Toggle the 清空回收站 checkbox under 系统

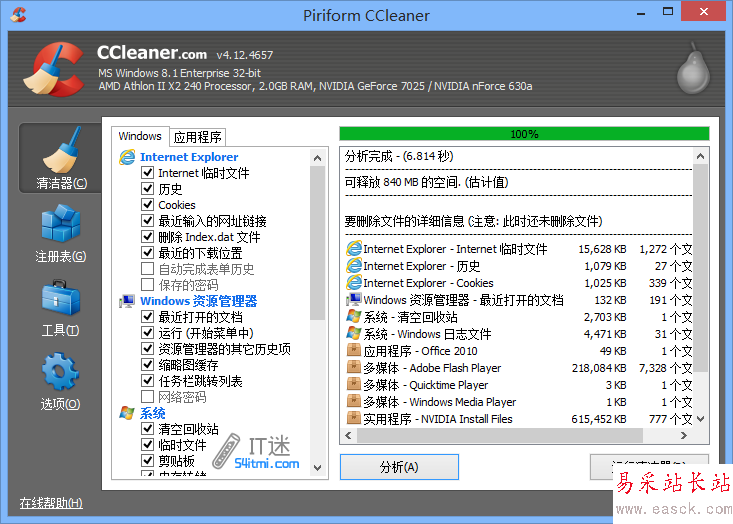148,428
